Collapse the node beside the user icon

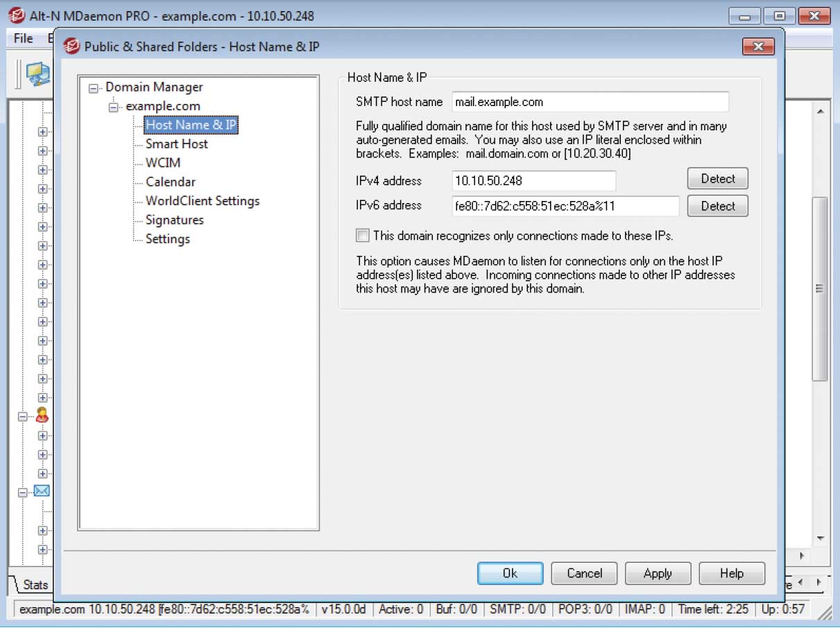23,417
